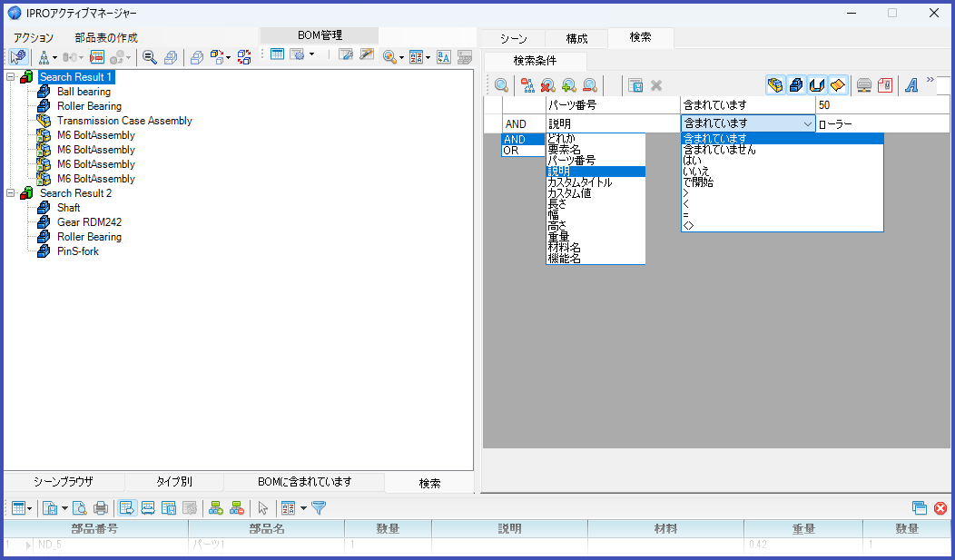Click the BOM管理 tab button
Viewport: 955px width, 560px height.
click(x=319, y=34)
